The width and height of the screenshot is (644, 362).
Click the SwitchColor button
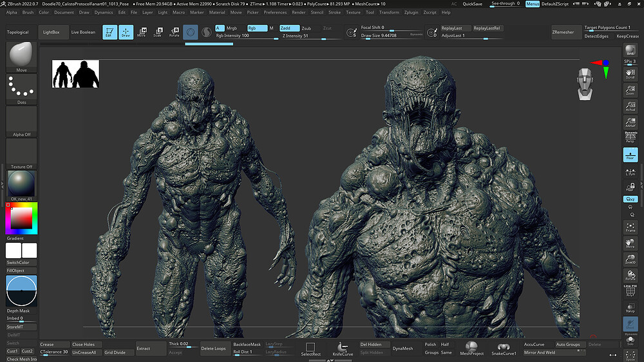[x=21, y=263]
